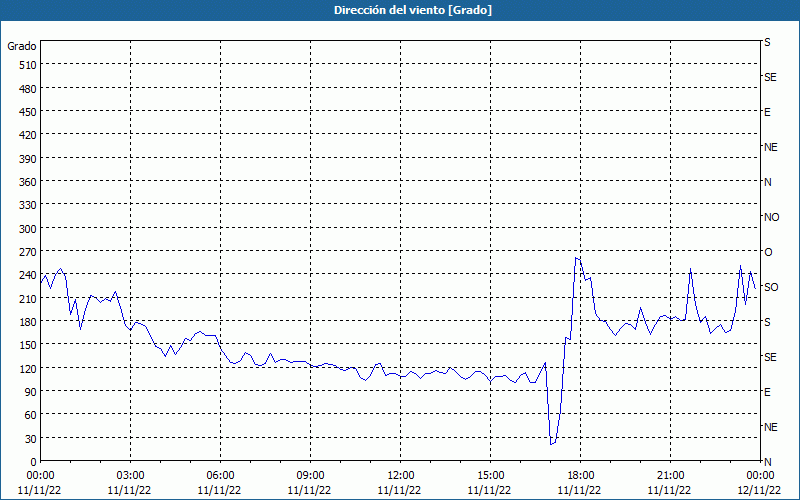Screen dimensions: 800x500
Task: Click the 'Grado' axis unit label
Action: 22,46
